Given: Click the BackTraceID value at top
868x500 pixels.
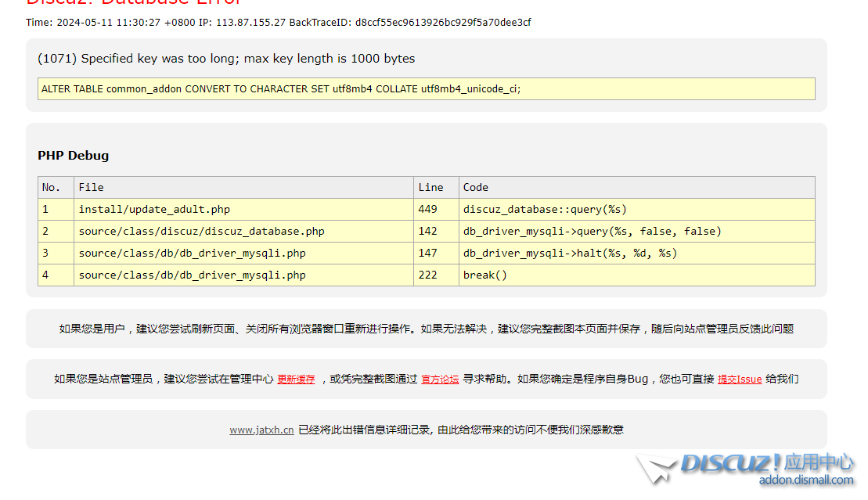Looking at the screenshot, I should (x=443, y=23).
